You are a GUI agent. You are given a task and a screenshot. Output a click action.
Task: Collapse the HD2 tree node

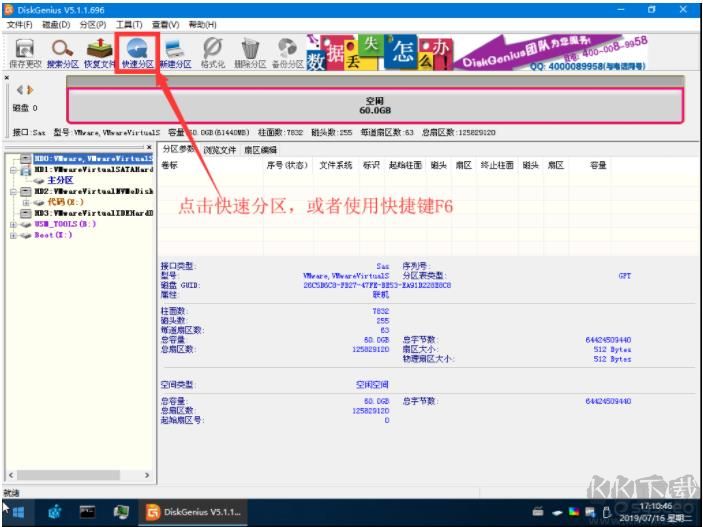click(x=13, y=192)
